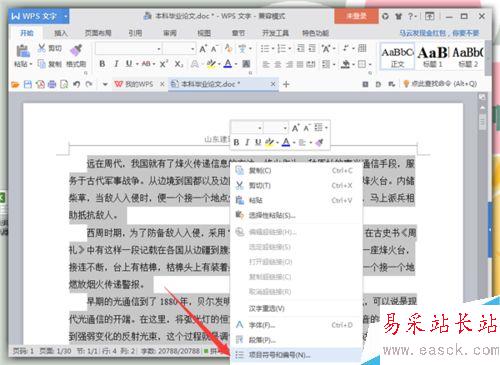
Task: Click the decrease indent icon in ribbon
Action: click(301, 48)
